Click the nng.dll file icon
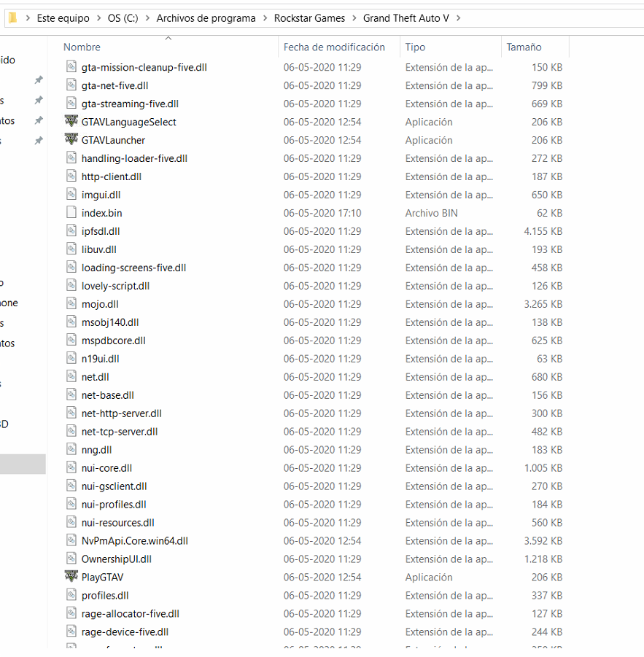Viewport: 644px width, 657px height. 71,450
